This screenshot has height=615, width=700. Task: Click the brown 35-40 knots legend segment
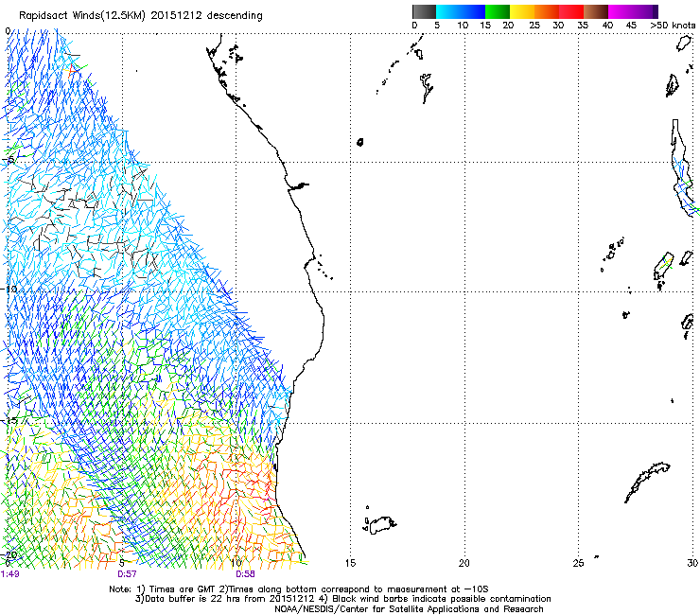pos(596,11)
